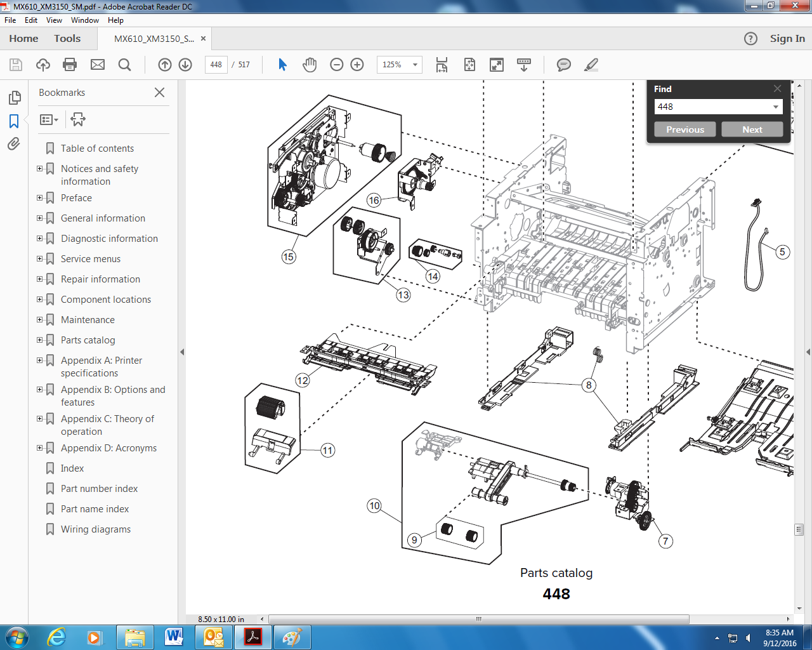
Task: Click the Print file icon
Action: [70, 65]
